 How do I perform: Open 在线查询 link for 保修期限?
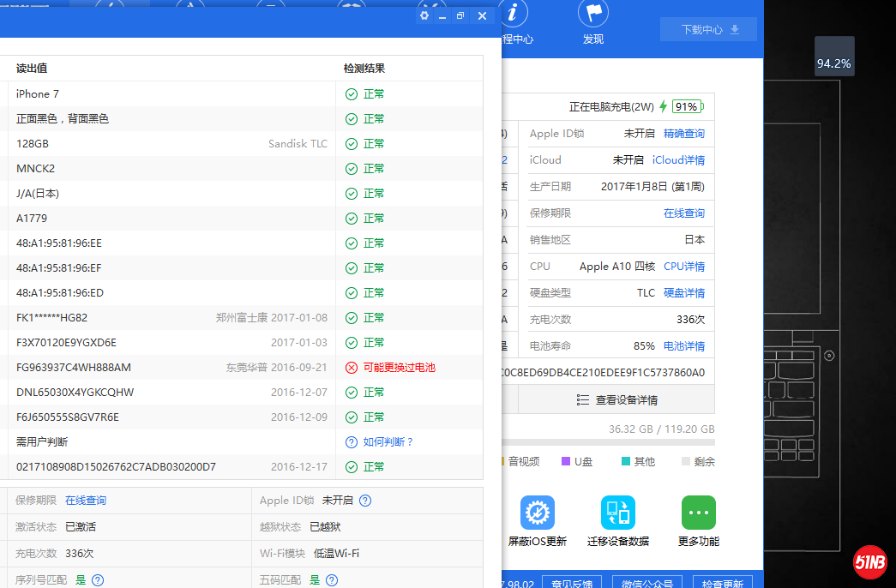click(85, 500)
